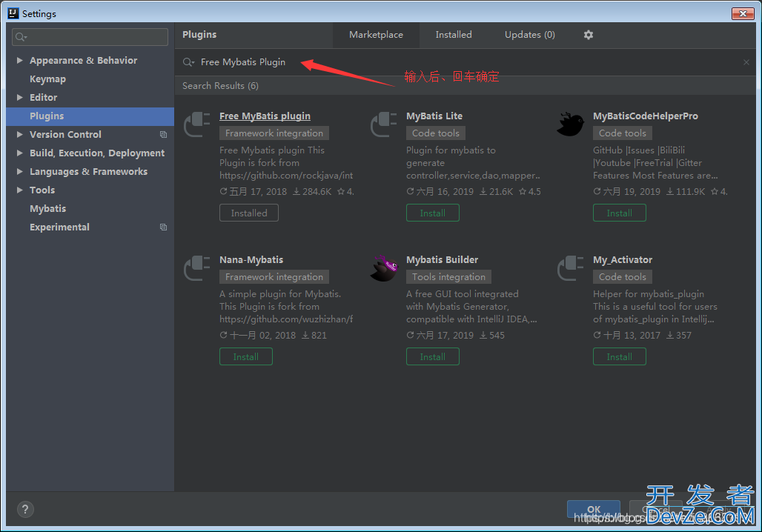
Task: Click Code tools tag under My_Activator
Action: point(623,277)
